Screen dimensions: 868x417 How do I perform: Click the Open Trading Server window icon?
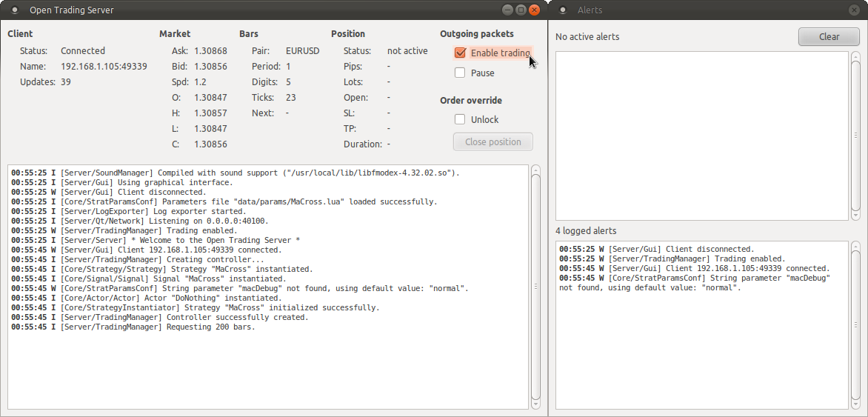point(14,10)
